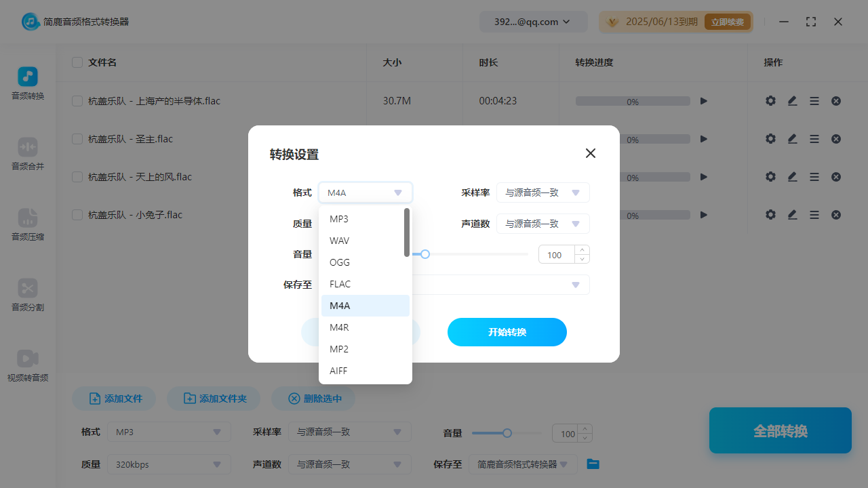Click the edit pencil icon for 圣主.flac
The height and width of the screenshot is (488, 868).
792,138
